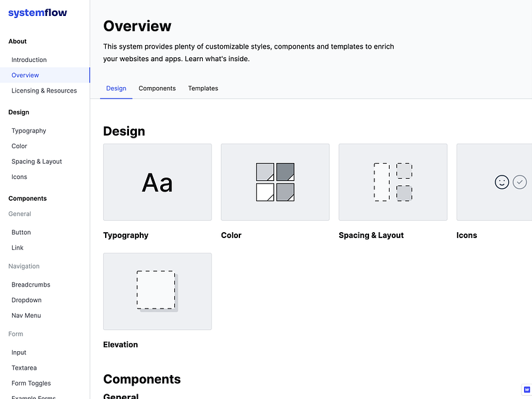Screen dimensions: 532x399
Task: Open Breadcrumbs component page
Action: pyautogui.click(x=31, y=285)
